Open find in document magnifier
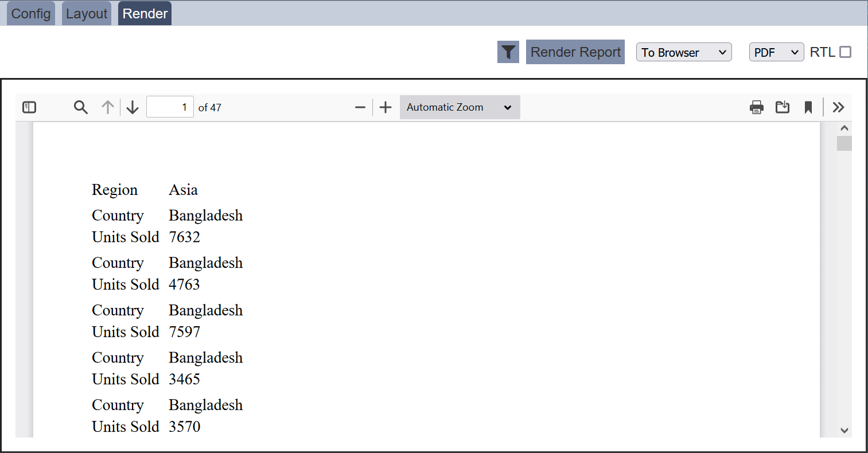 click(x=81, y=107)
